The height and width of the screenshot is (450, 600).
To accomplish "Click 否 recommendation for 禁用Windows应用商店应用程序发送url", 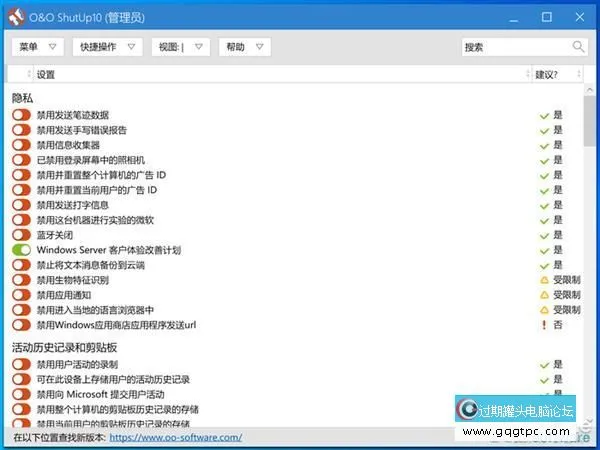I will point(558,325).
